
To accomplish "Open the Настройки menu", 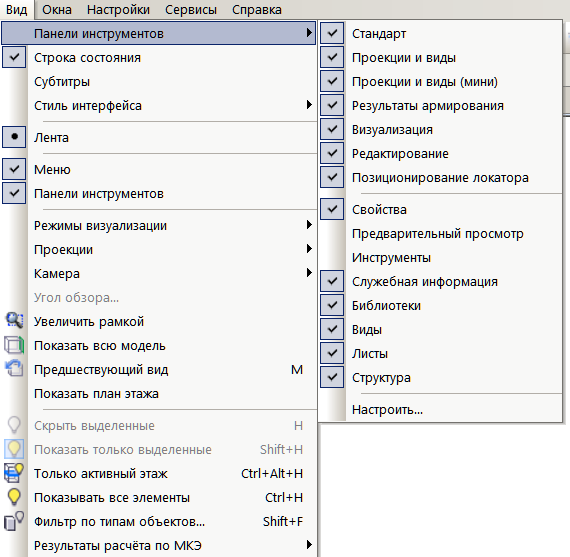I will click(x=118, y=10).
